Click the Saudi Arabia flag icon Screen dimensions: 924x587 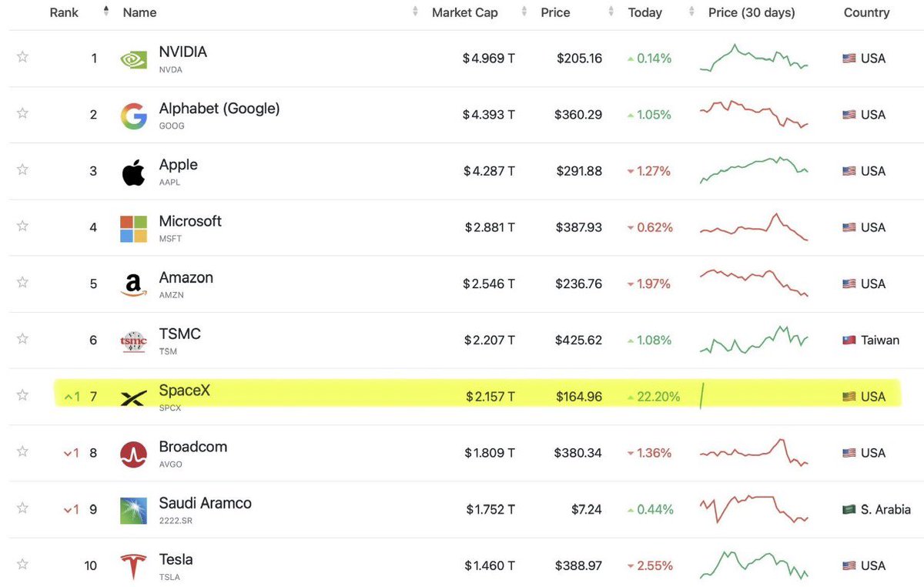click(x=849, y=509)
